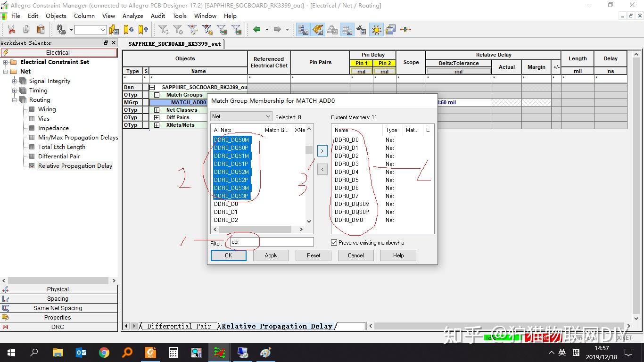644x362 pixels.
Task: Click the Paste clipboard icon
Action: 41,30
